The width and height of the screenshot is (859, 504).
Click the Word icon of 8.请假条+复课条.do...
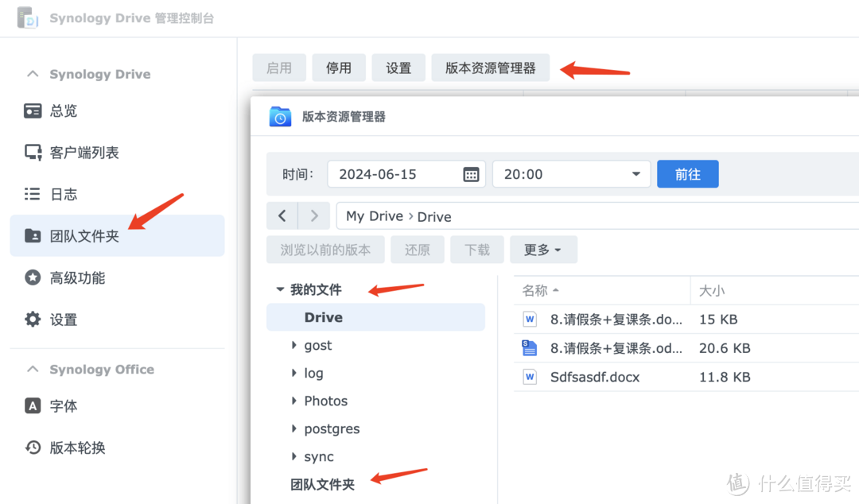click(530, 319)
